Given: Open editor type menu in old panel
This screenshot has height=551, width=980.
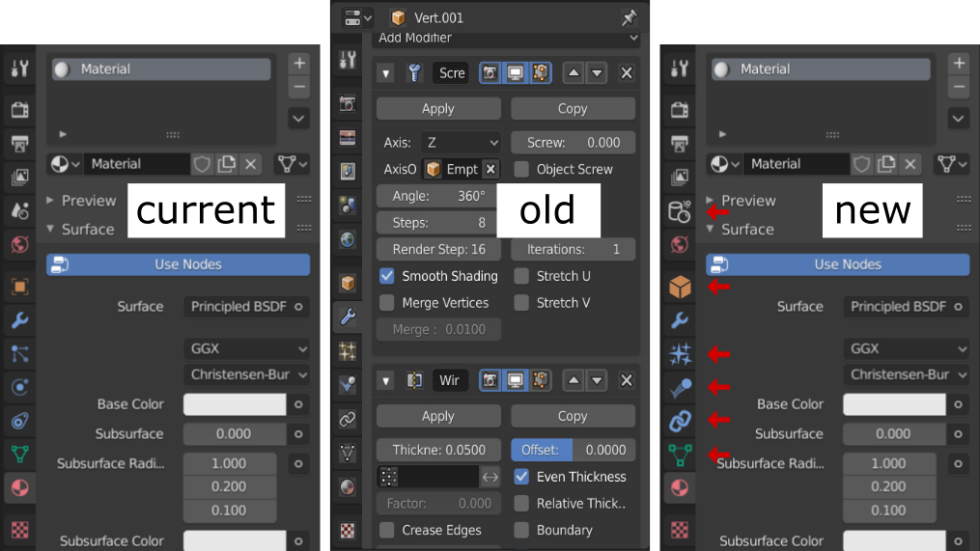Looking at the screenshot, I should click(x=357, y=17).
